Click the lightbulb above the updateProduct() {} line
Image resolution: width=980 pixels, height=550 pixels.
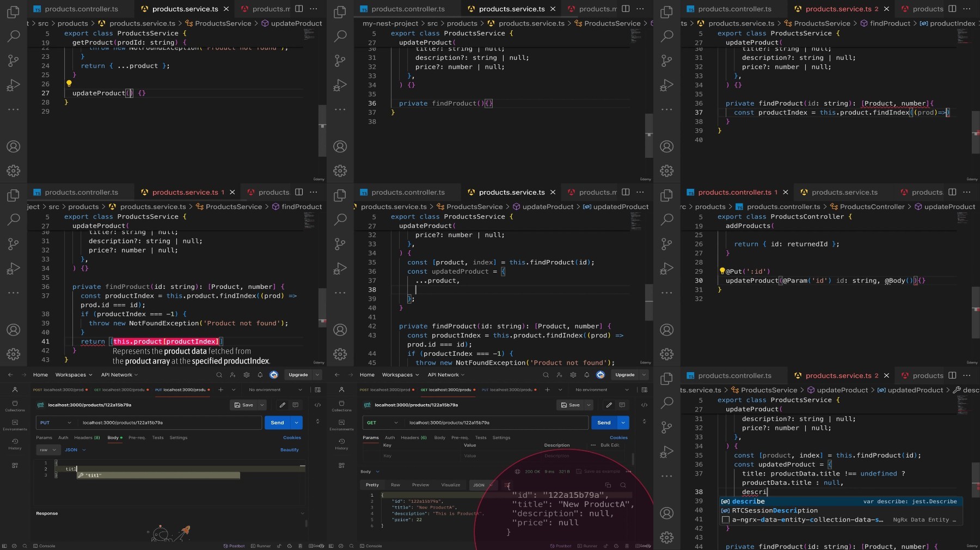(69, 83)
